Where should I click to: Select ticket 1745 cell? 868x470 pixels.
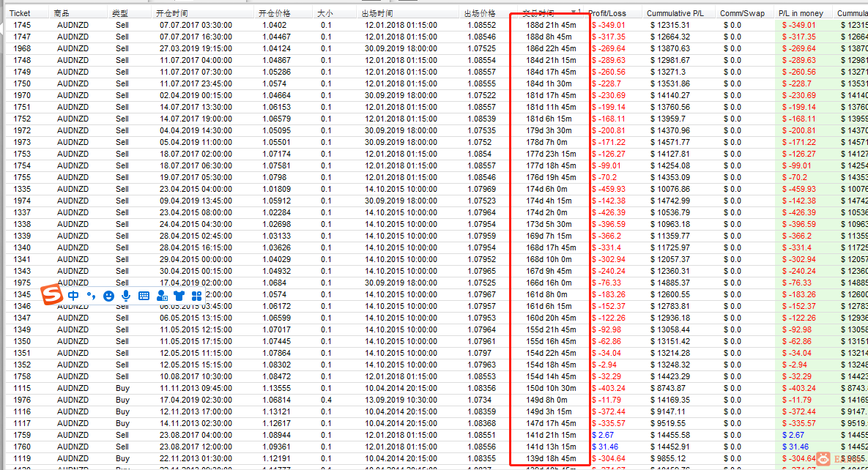click(22, 25)
